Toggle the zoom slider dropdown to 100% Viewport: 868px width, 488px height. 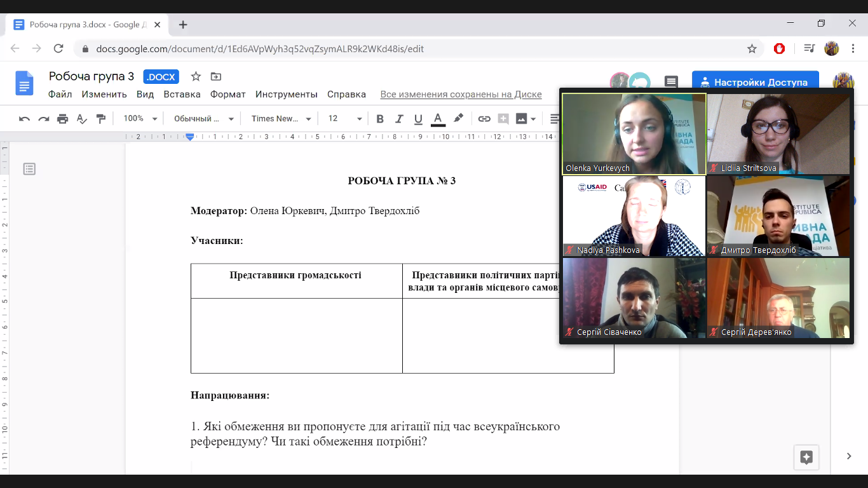138,118
